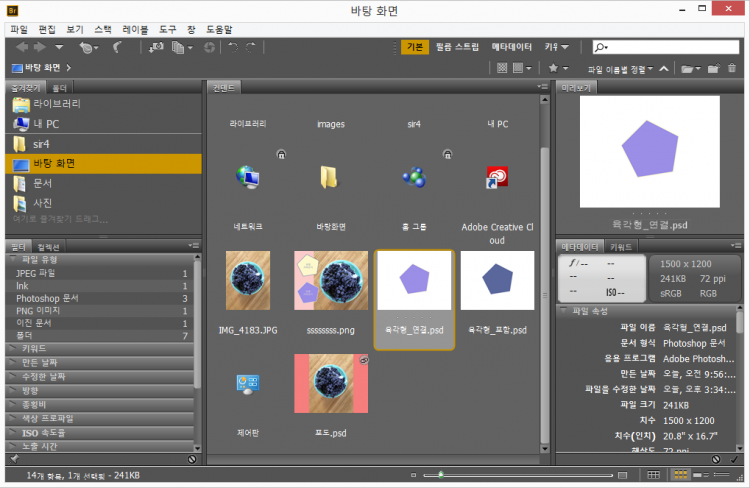The height and width of the screenshot is (488, 750).
Task: Click the Clear filter icon in filter panel
Action: click(192, 459)
